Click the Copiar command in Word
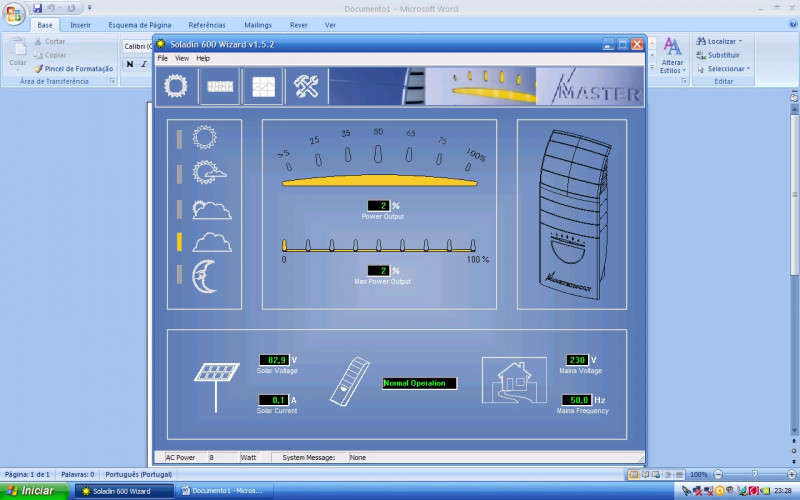800x500 pixels. click(51, 55)
